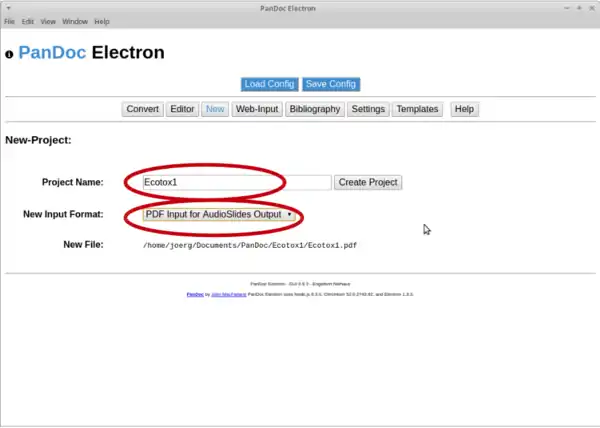Image resolution: width=600 pixels, height=428 pixels.
Task: Focus the Project Name text field
Action: pyautogui.click(x=235, y=182)
